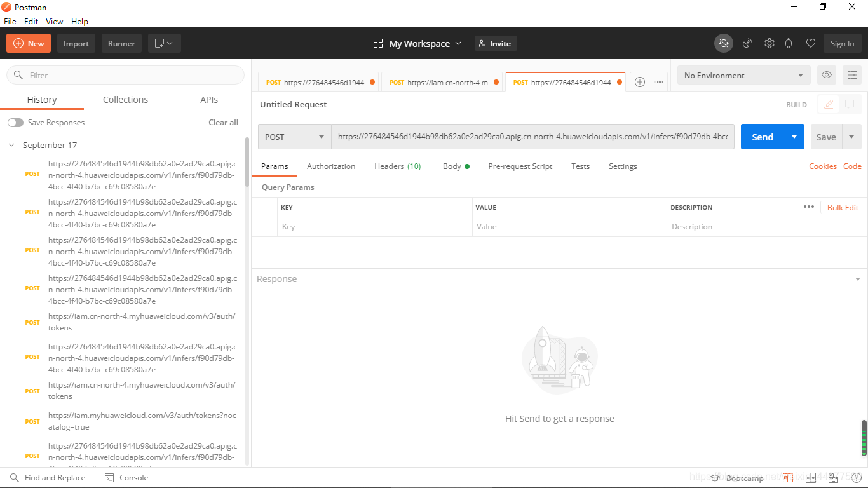
Task: Open the My Workspace switcher dropdown
Action: (417, 43)
